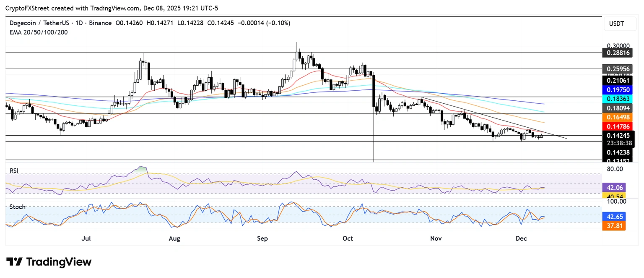This screenshot has width=644, height=278.
Task: Click the Oct marker on time axis
Action: click(348, 239)
